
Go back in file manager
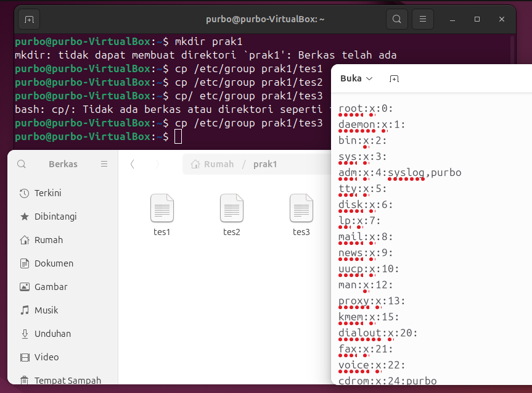point(133,164)
